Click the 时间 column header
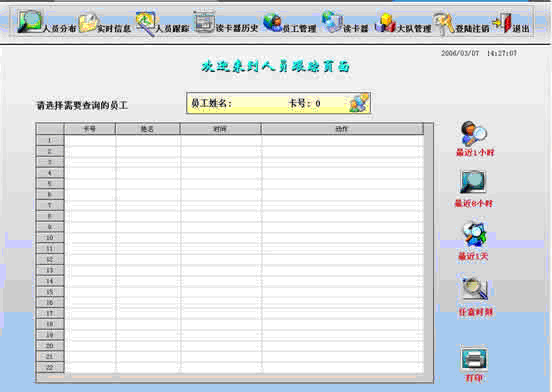Image resolution: width=552 pixels, height=392 pixels. [220, 129]
